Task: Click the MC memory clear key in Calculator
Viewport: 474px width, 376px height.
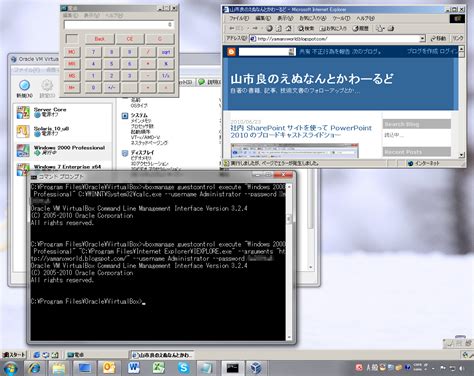Action: point(72,52)
